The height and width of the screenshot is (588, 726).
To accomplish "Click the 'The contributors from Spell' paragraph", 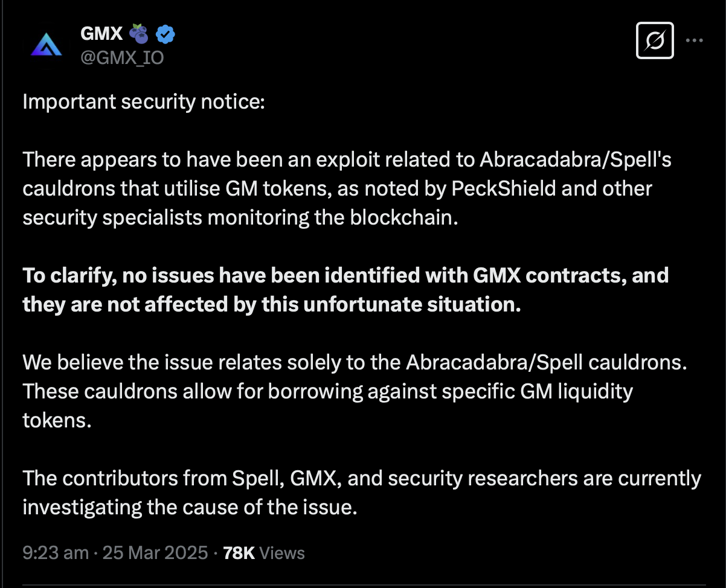I will tap(362, 493).
